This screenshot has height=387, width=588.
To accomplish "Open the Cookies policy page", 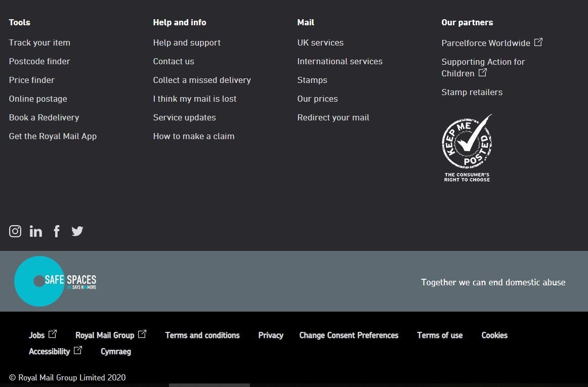I will pyautogui.click(x=494, y=335).
